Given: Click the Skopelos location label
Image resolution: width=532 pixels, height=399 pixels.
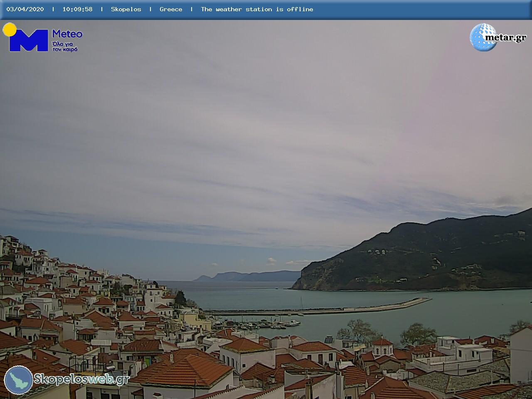Looking at the screenshot, I should 126,9.
